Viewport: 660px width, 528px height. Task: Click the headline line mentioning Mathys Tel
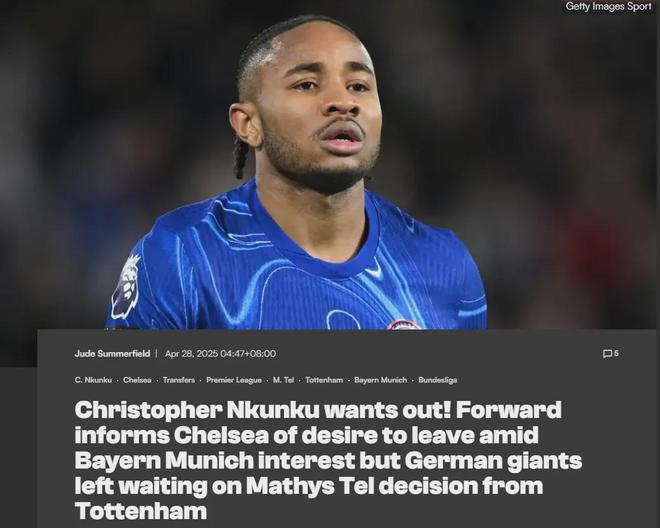tap(309, 485)
